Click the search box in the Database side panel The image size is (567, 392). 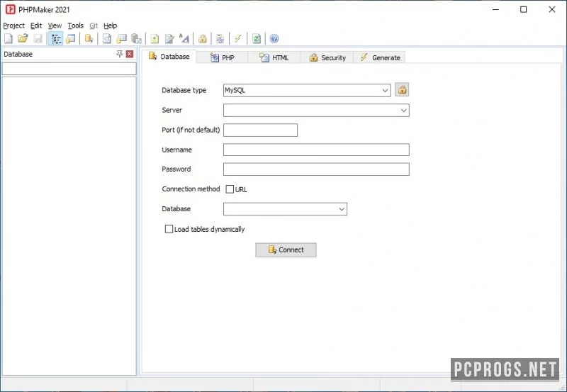pyautogui.click(x=69, y=69)
